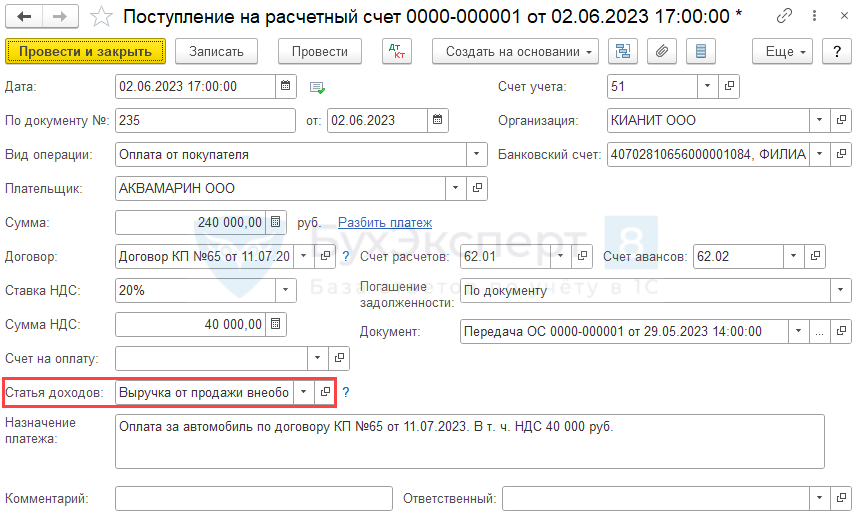Click the Записать button

[216, 52]
